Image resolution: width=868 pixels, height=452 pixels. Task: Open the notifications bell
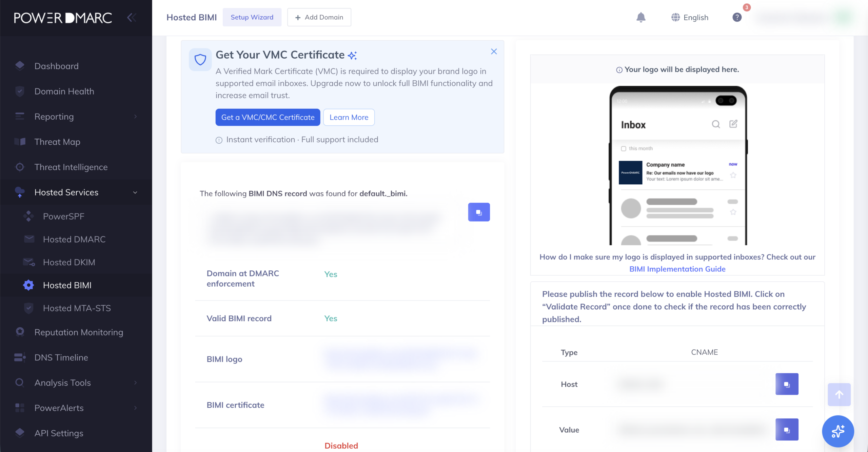[641, 17]
